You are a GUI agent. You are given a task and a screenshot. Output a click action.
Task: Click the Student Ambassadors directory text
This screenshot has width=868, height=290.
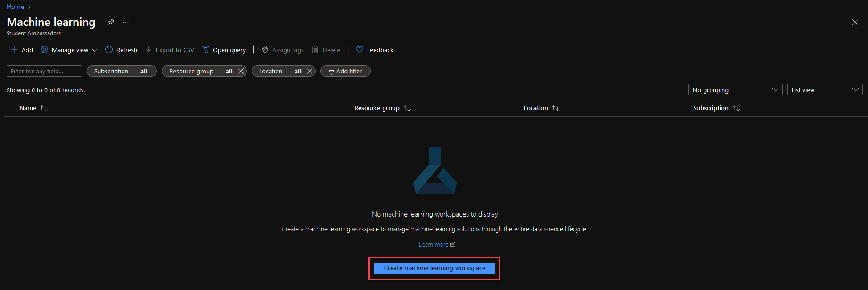click(x=33, y=33)
